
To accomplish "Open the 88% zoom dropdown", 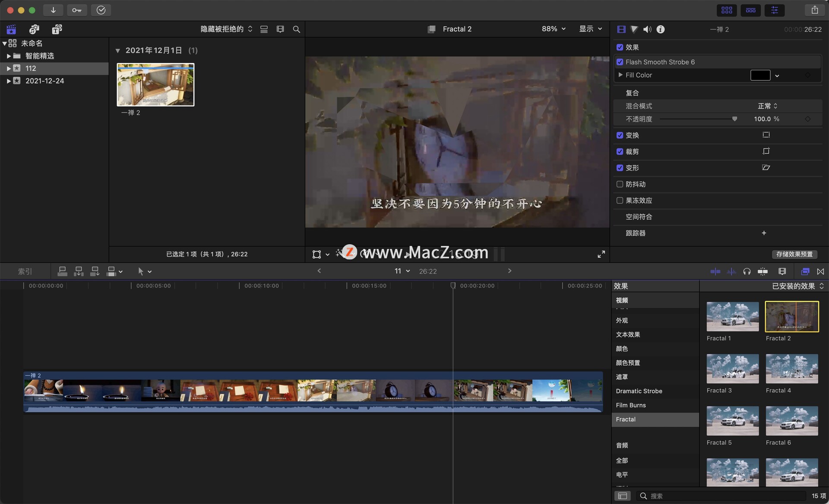I will (x=554, y=29).
